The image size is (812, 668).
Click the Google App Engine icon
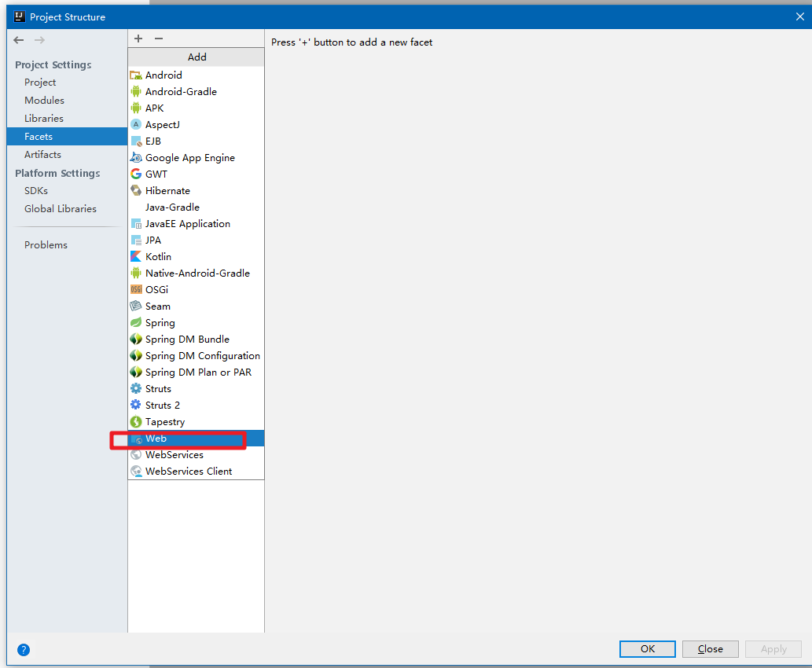point(136,157)
